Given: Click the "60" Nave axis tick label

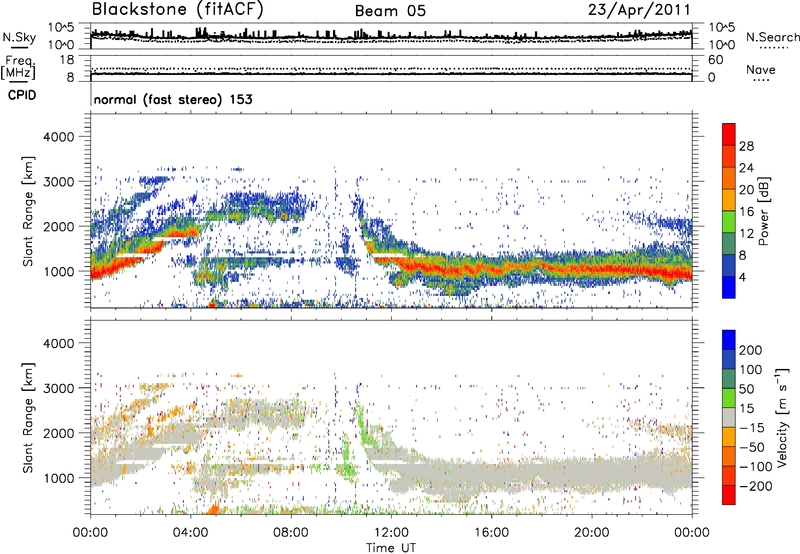Looking at the screenshot, I should [715, 60].
